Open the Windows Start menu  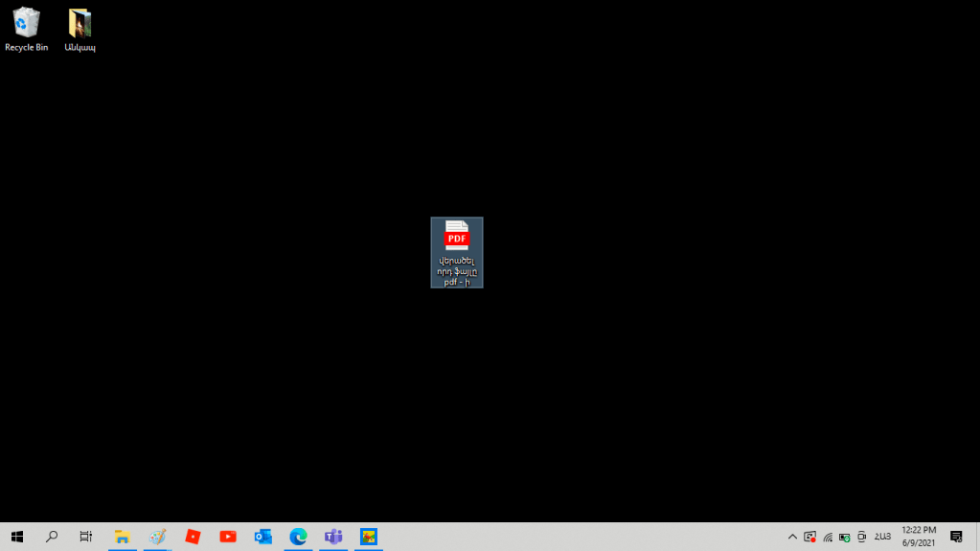pyautogui.click(x=16, y=537)
